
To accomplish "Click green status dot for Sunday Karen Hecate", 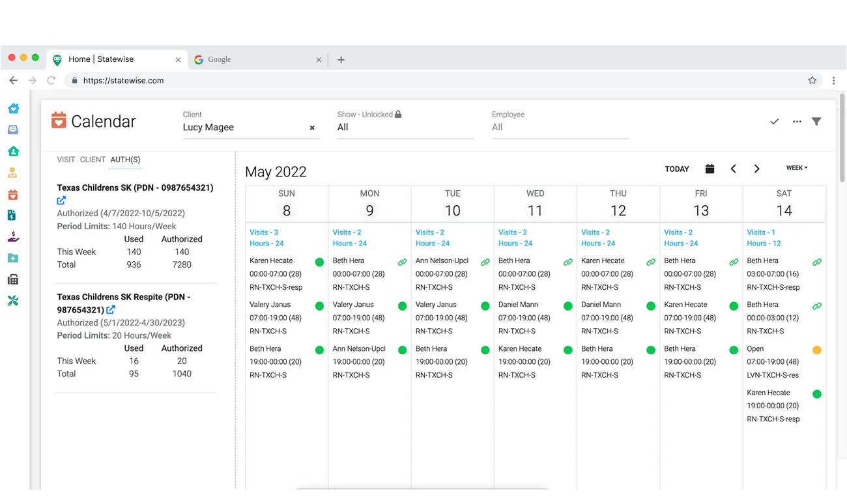I will (319, 262).
